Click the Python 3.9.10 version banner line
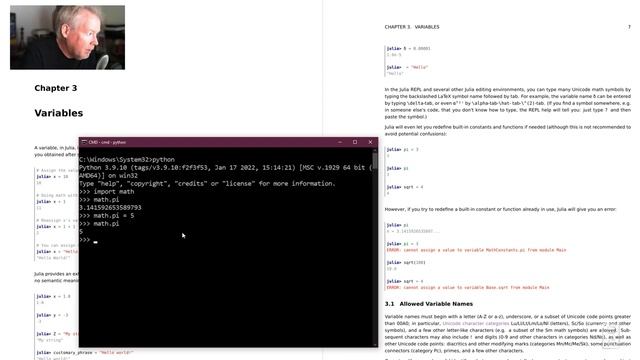This screenshot has width=640, height=360. 226,167
